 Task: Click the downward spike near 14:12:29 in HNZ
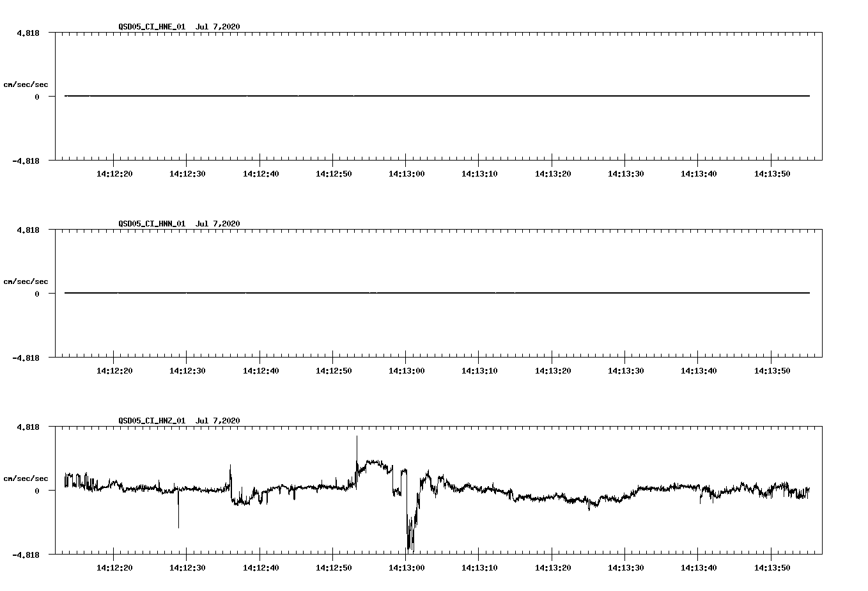point(178,509)
